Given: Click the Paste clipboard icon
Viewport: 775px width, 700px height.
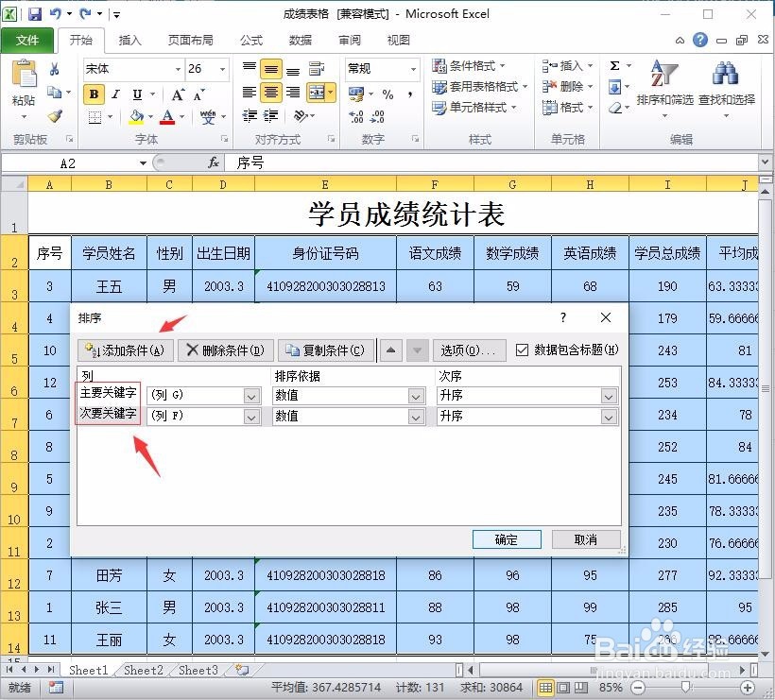Looking at the screenshot, I should pyautogui.click(x=24, y=74).
